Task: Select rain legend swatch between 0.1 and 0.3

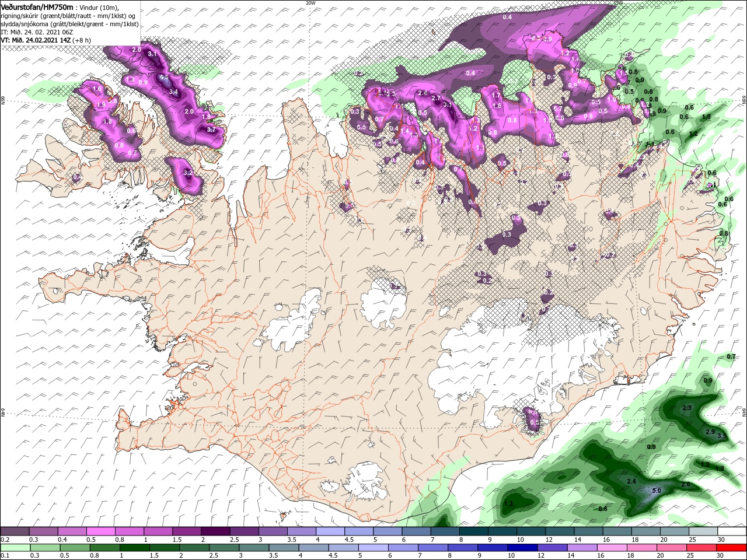Action: click(x=15, y=548)
